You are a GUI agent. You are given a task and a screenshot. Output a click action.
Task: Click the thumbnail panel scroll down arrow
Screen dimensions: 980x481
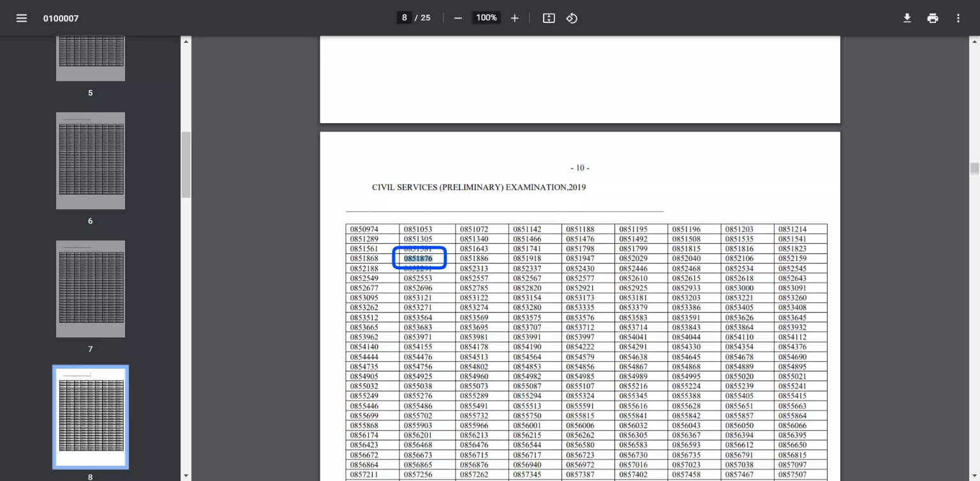[x=186, y=475]
